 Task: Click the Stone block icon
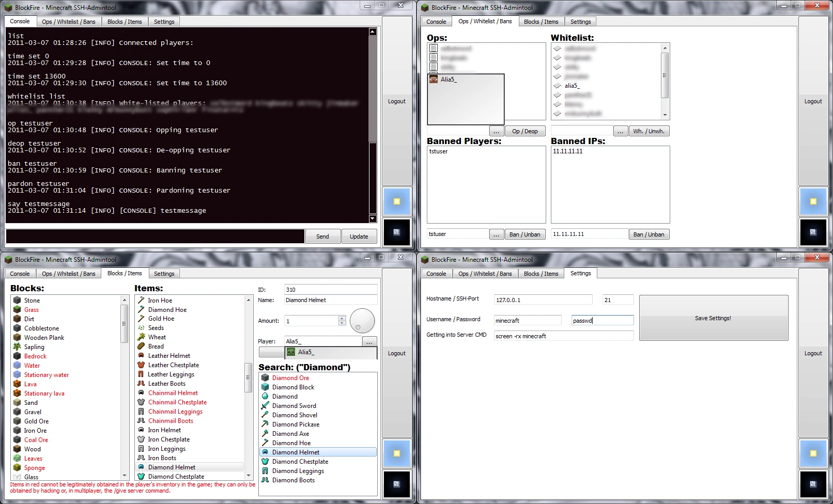point(17,300)
